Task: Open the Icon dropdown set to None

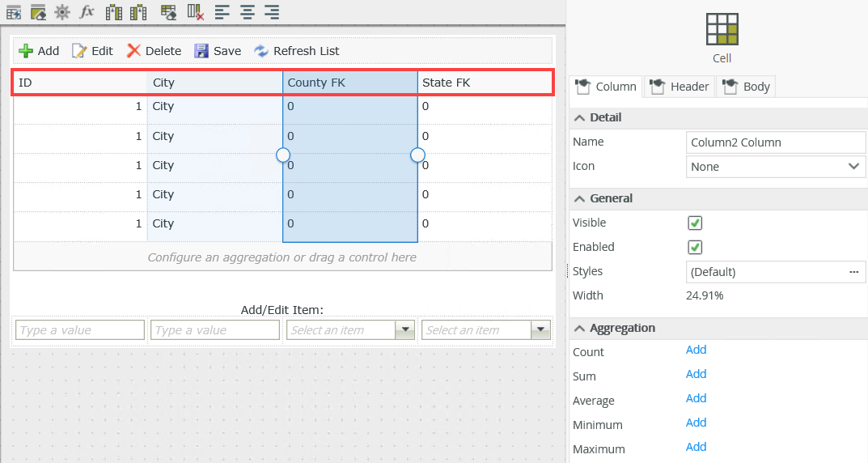Action: (776, 166)
